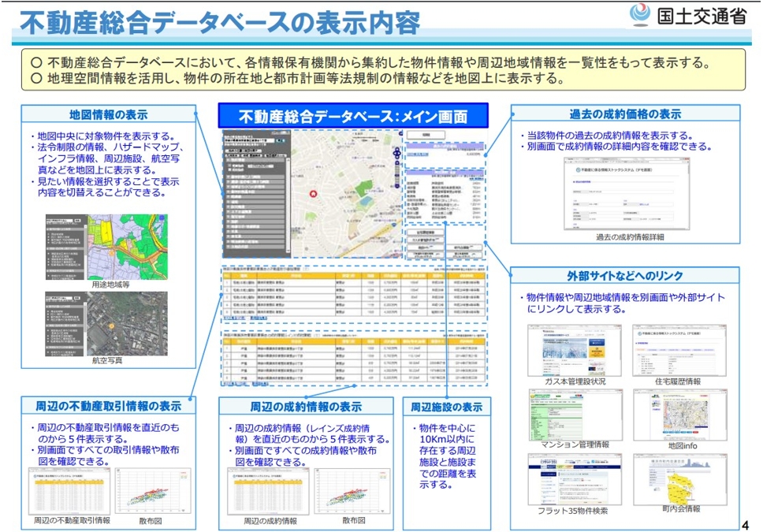Click the red property marker on the main map
Screen dimensions: 763x532
pos(313,194)
